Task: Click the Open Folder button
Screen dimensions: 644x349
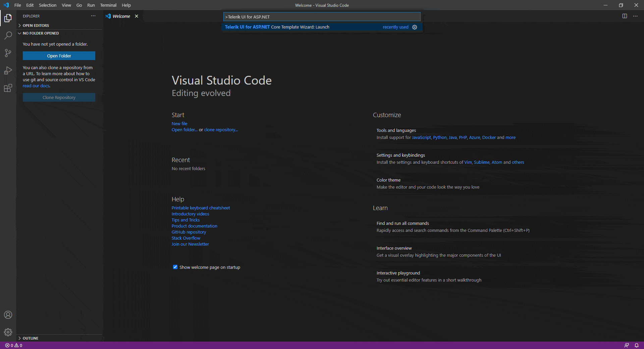Action: tap(59, 56)
